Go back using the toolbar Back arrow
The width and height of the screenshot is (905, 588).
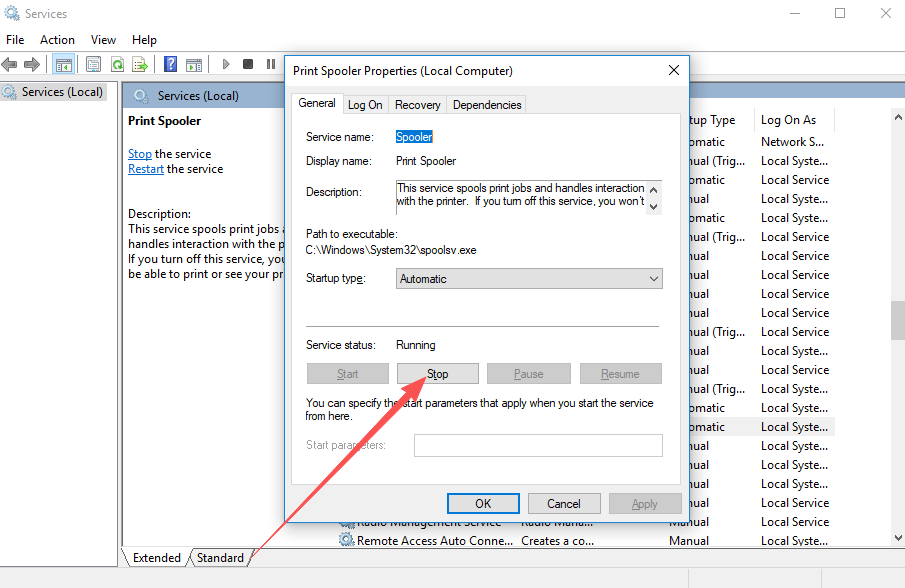(x=9, y=64)
